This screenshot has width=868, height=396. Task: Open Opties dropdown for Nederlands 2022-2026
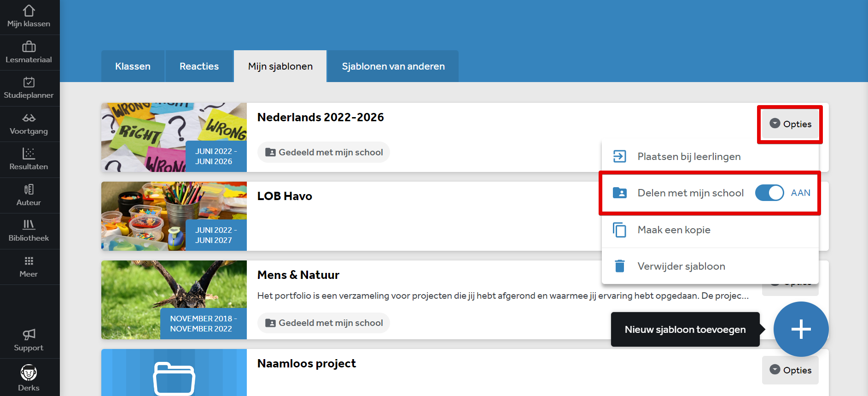coord(790,124)
